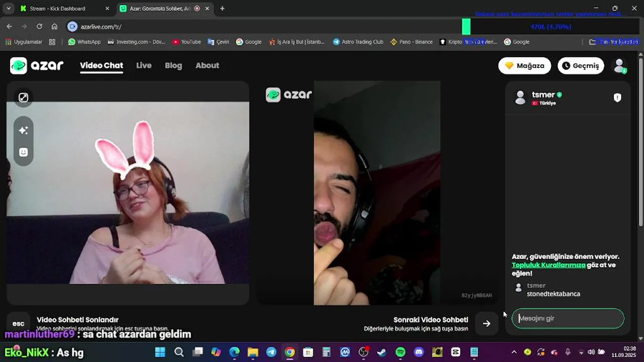Open a new browser tab with plus icon
The width and height of the screenshot is (644, 362).
coord(222,9)
